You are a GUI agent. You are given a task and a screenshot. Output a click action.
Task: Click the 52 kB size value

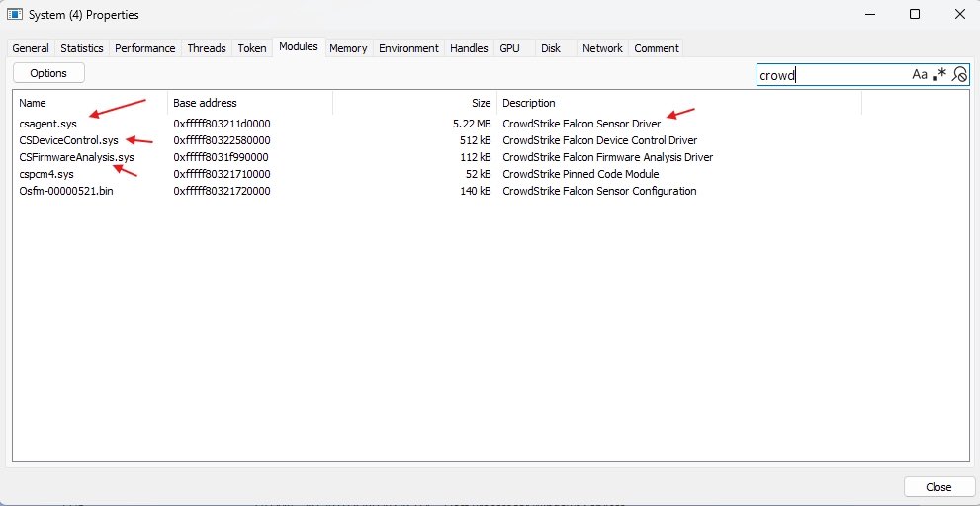[x=478, y=174]
